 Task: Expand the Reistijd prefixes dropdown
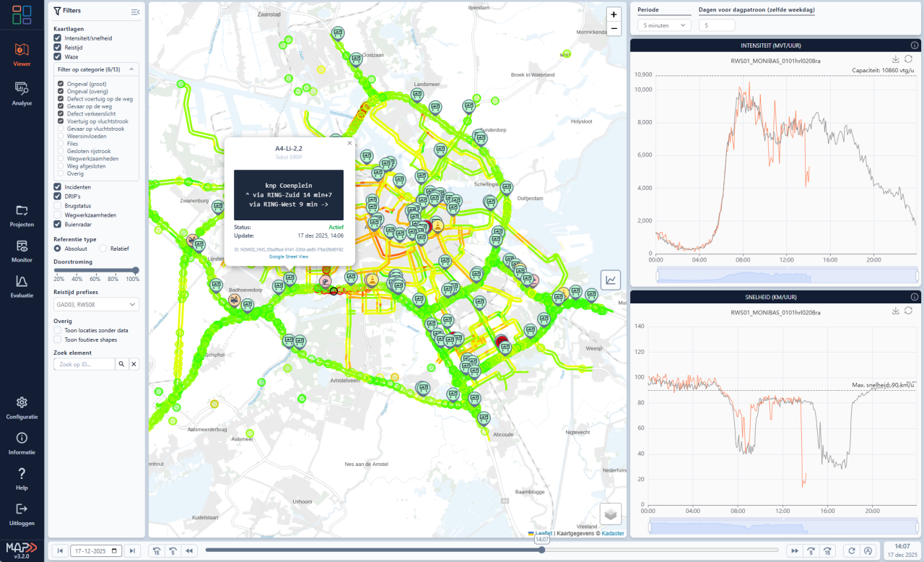[x=96, y=304]
